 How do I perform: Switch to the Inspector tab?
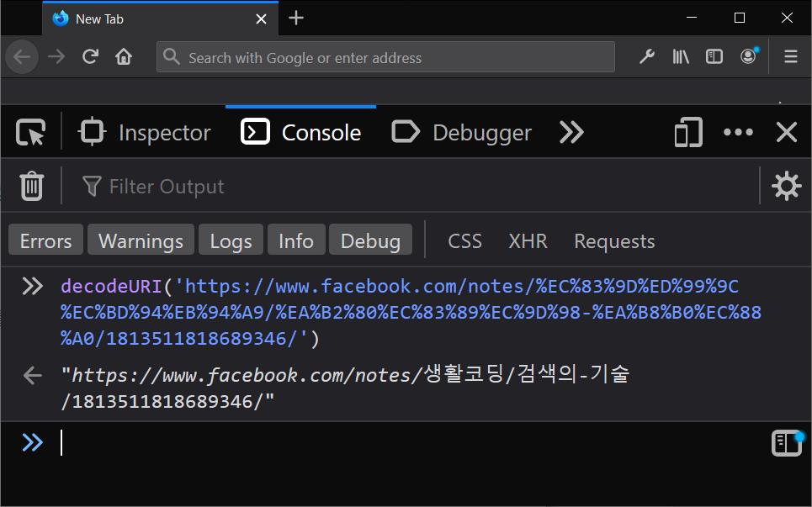pyautogui.click(x=145, y=133)
